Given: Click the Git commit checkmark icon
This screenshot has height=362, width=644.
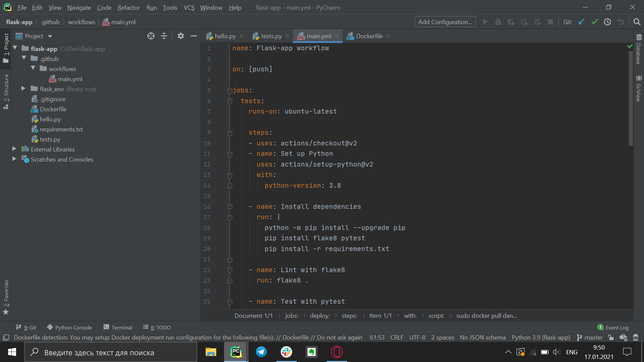Looking at the screenshot, I should click(x=594, y=22).
